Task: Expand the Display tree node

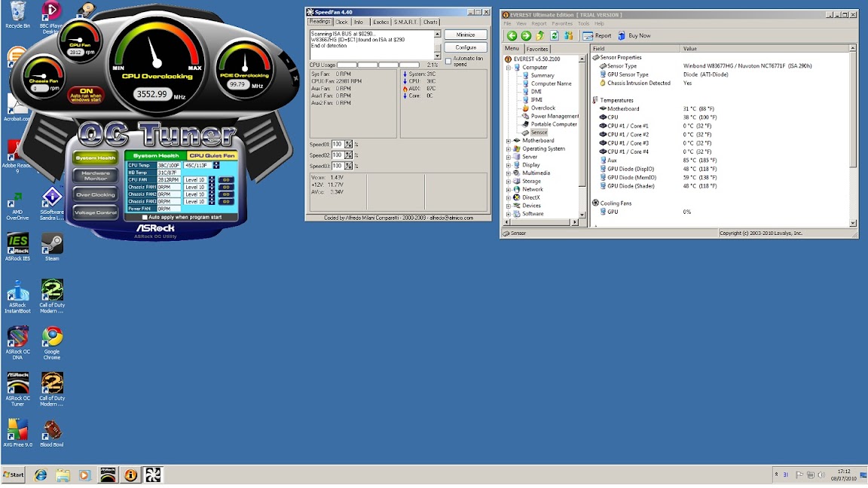Action: [508, 166]
